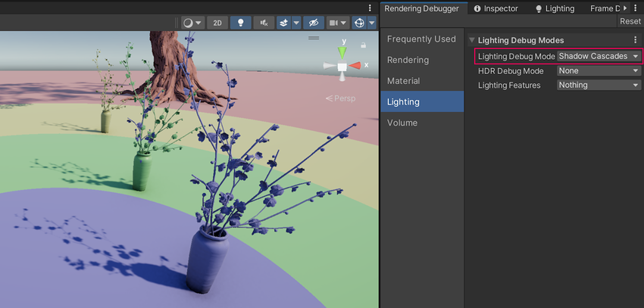Click the red X axis cone on gizmo
This screenshot has height=308, width=644.
pos(357,67)
